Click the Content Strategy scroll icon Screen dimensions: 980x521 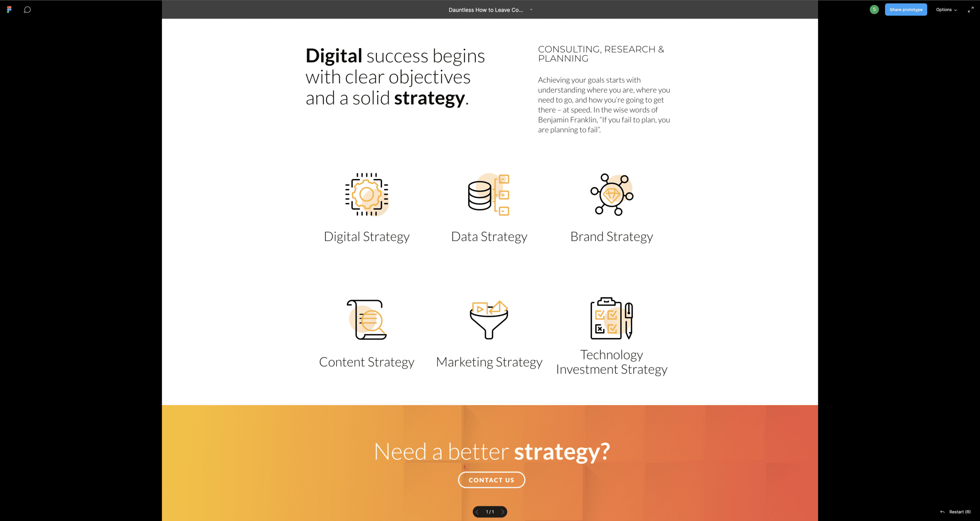click(x=366, y=319)
